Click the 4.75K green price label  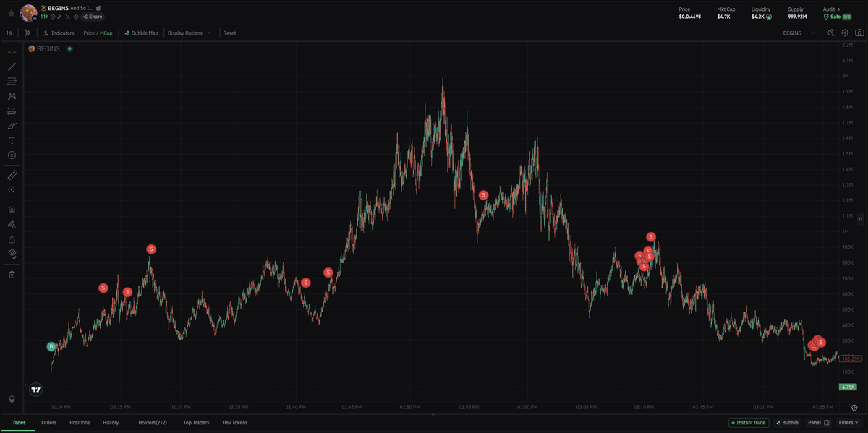[x=848, y=387]
